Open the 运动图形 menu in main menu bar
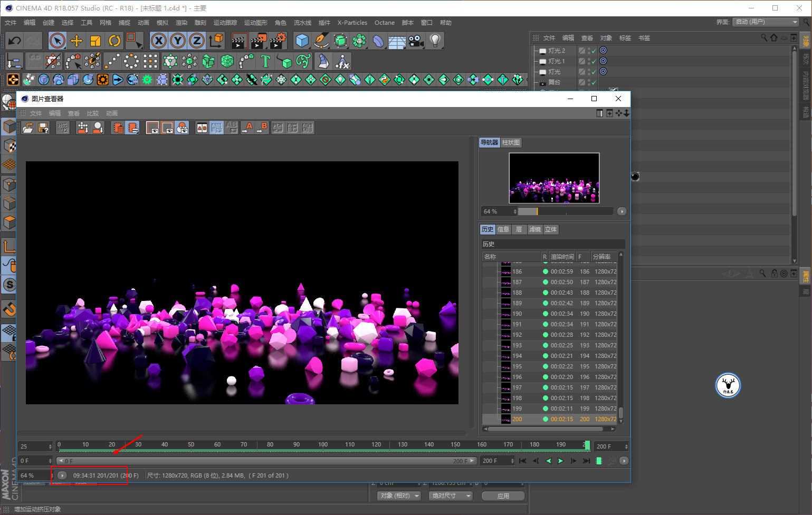The width and height of the screenshot is (812, 515). 255,23
